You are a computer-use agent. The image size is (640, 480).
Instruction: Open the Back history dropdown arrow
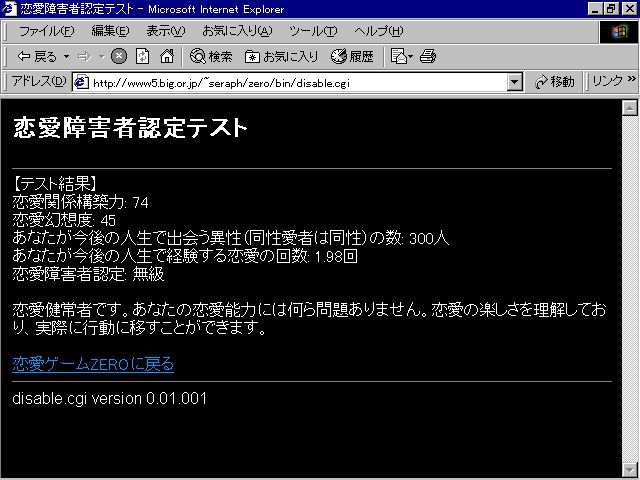click(67, 56)
